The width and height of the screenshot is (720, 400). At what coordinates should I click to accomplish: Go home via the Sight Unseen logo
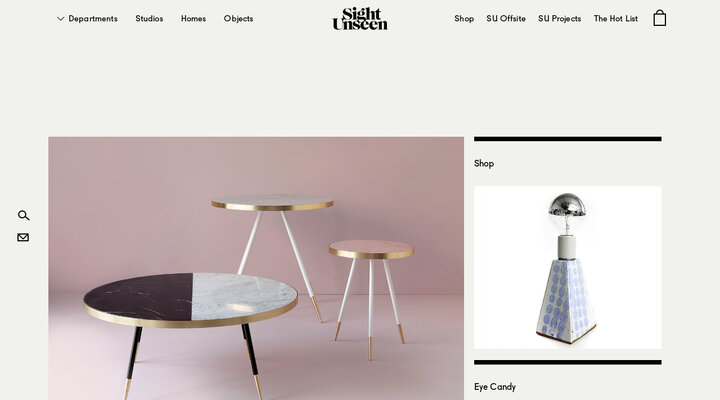click(x=360, y=19)
